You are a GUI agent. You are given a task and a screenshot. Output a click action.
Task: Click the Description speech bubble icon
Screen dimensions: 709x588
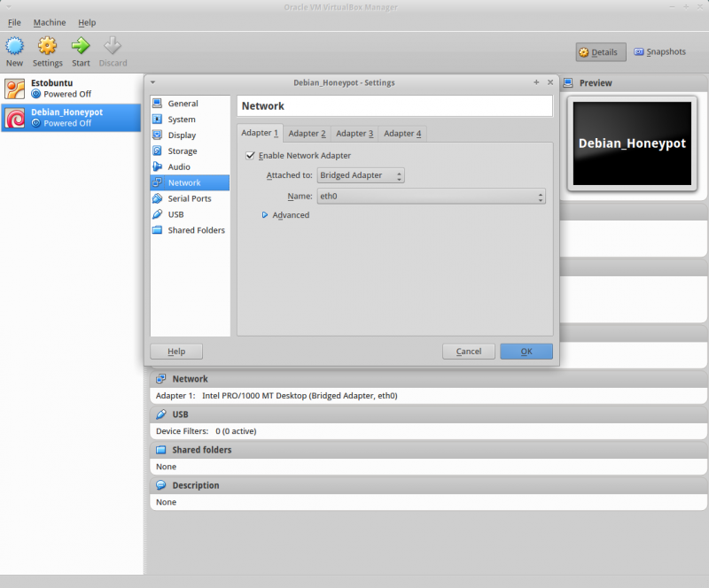coord(160,485)
